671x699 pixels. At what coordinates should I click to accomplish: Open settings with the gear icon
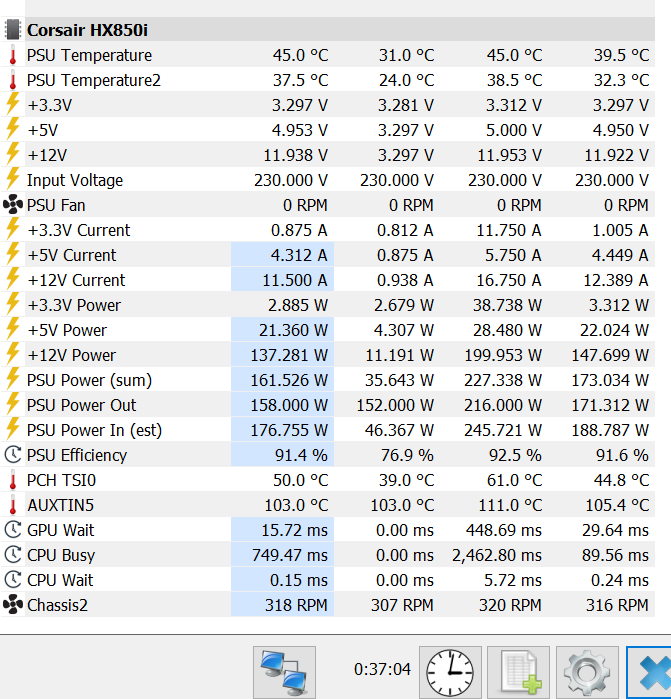click(x=587, y=672)
